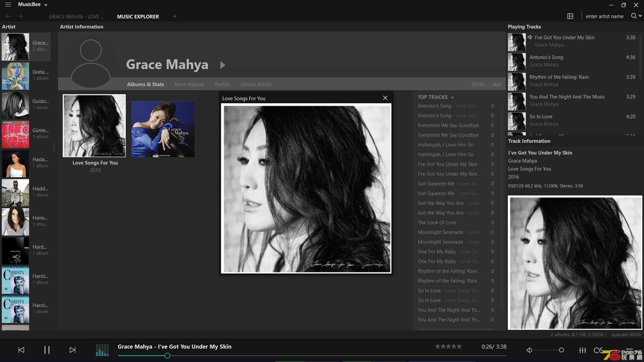The height and width of the screenshot is (362, 644).
Task: Open the Albums & Stats tab
Action: click(x=145, y=84)
